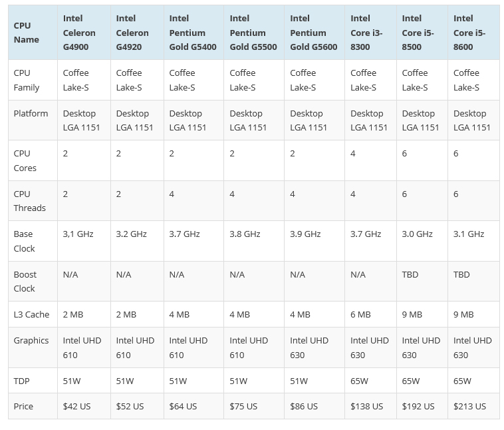Click the Intel Celeron G4900 column header
The height and width of the screenshot is (430, 504).
tap(79, 33)
